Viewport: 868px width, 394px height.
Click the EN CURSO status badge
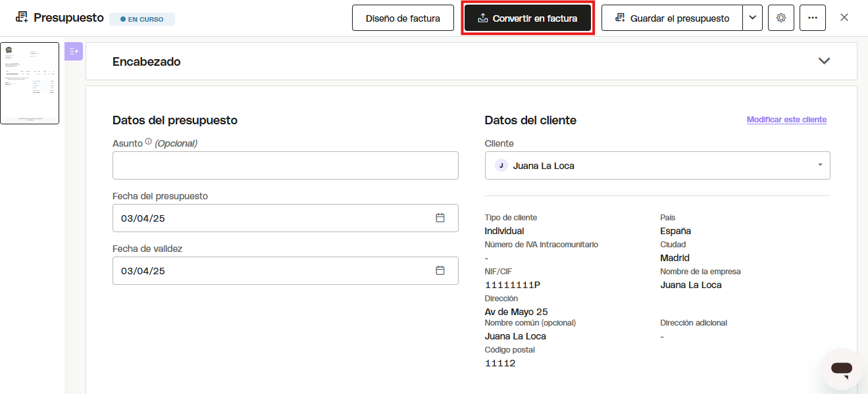(142, 19)
